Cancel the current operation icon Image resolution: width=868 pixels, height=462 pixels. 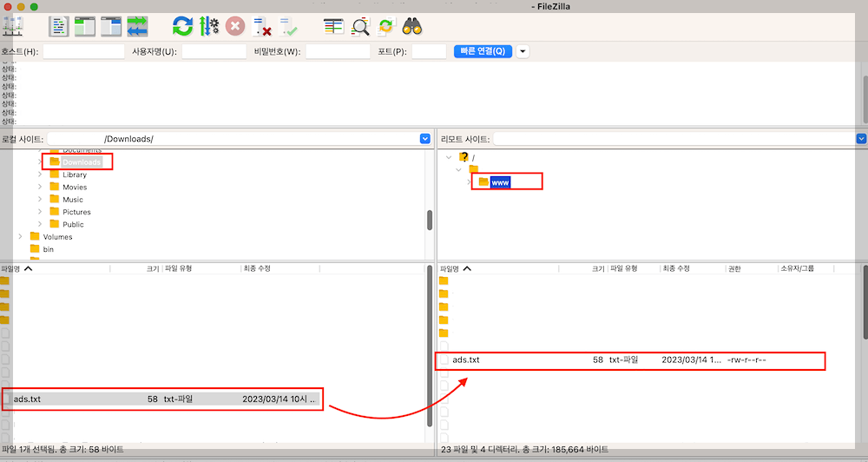235,26
